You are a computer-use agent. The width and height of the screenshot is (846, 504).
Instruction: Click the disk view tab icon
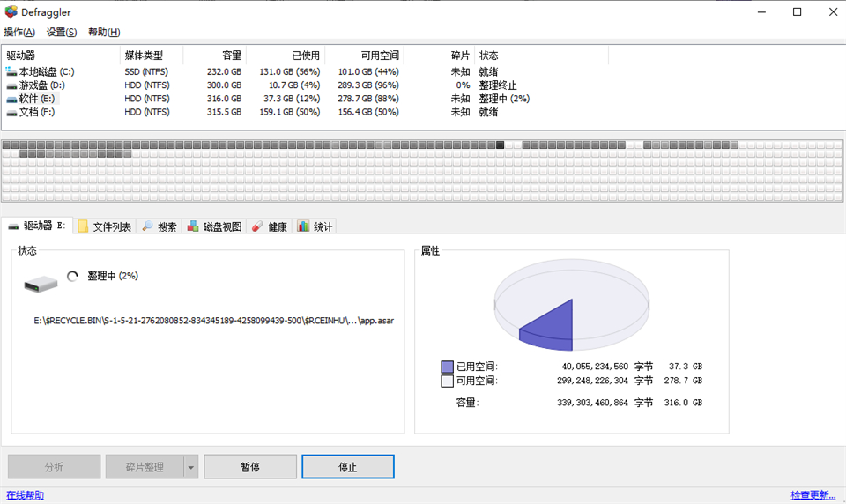click(193, 226)
